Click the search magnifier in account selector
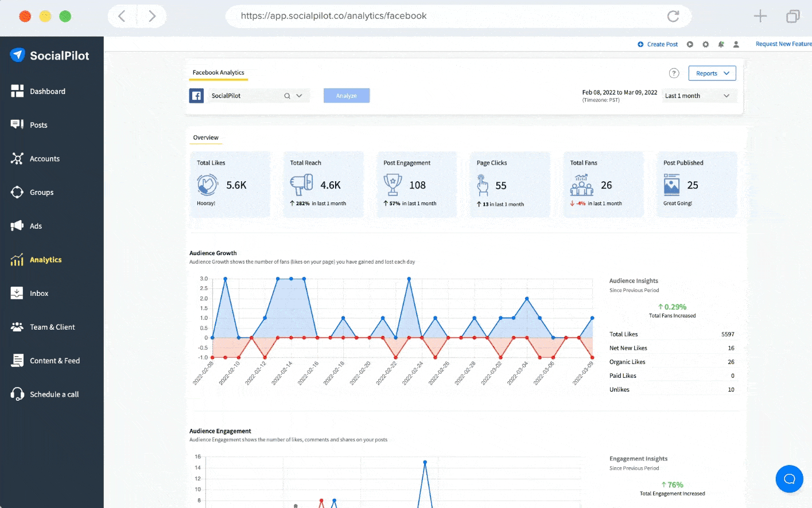 click(287, 96)
